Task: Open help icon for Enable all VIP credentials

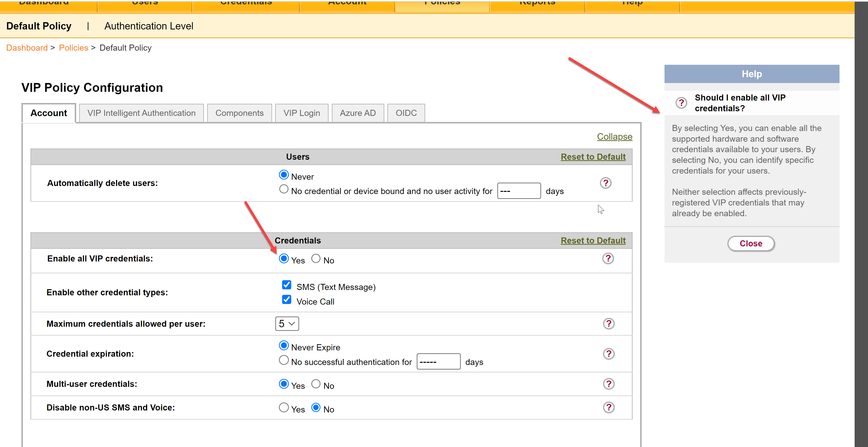Action: (608, 259)
